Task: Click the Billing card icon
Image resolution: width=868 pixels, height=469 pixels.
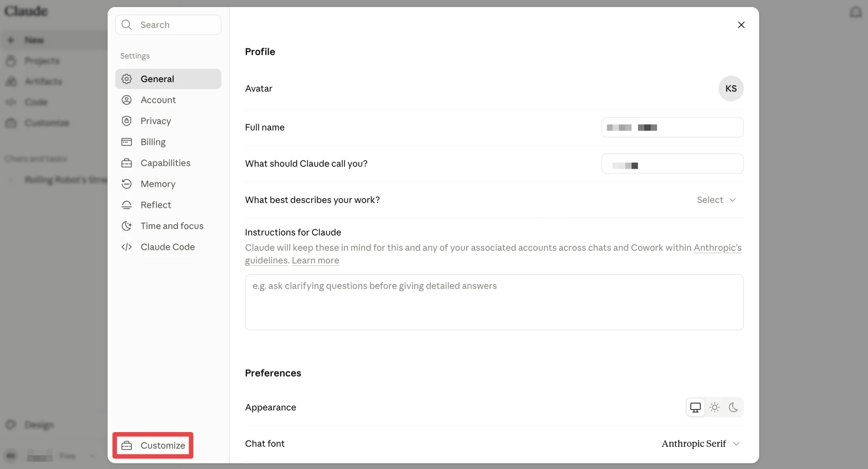Action: pyautogui.click(x=126, y=142)
